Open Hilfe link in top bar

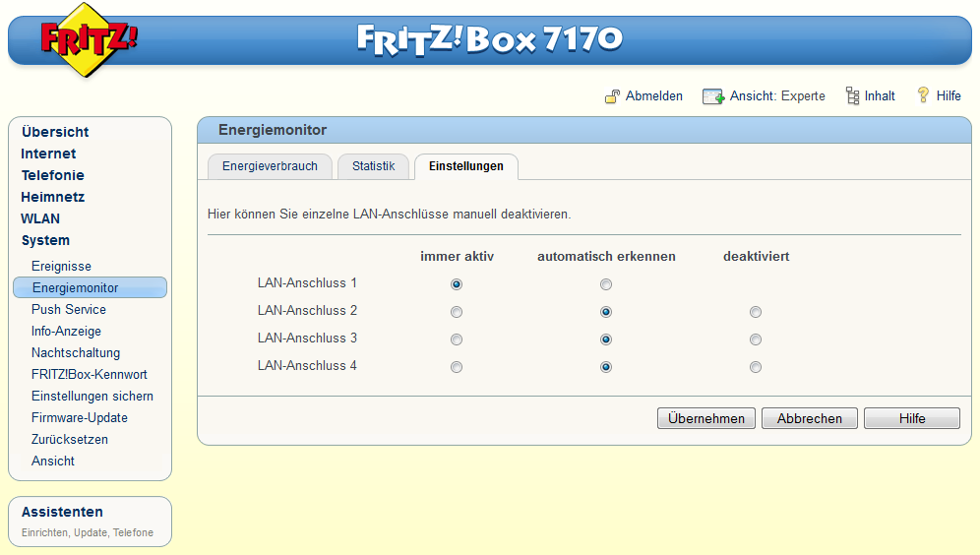pos(949,96)
